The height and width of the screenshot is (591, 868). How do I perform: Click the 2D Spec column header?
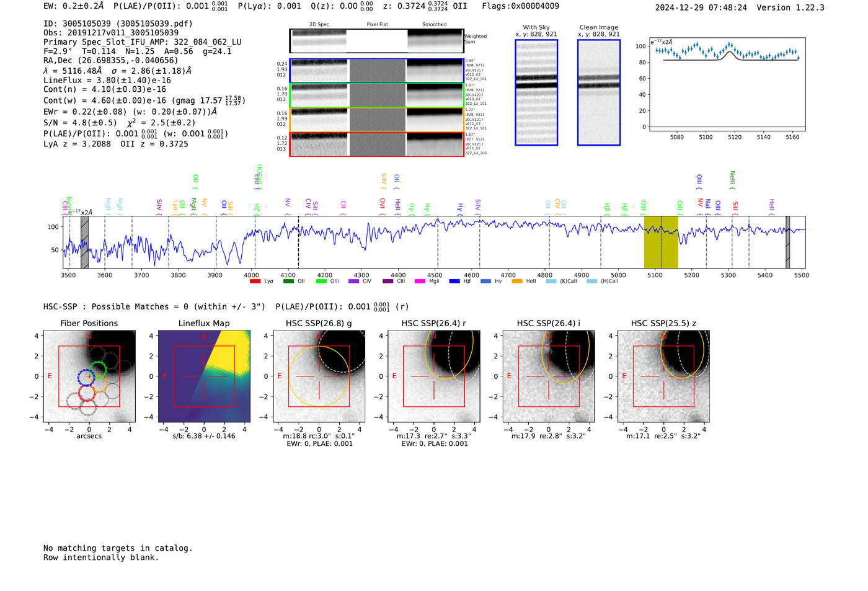click(x=319, y=24)
